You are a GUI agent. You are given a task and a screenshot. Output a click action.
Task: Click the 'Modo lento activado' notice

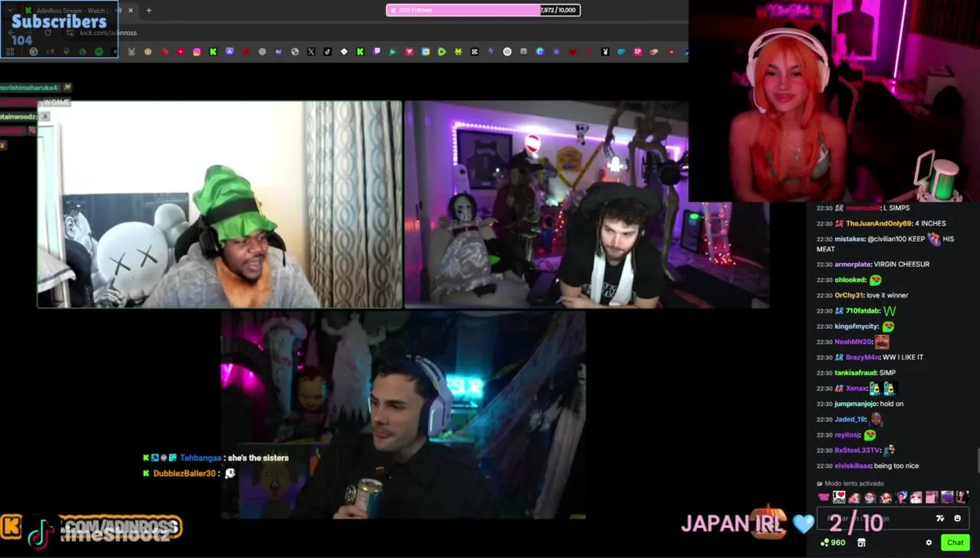tap(851, 484)
